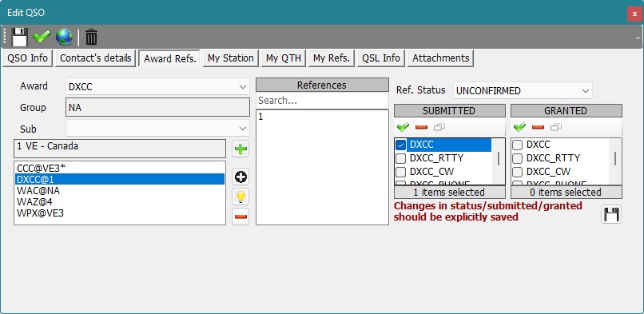Select CCC@VE3* in references list
Viewport: 644px width, 314px height.
click(x=120, y=168)
